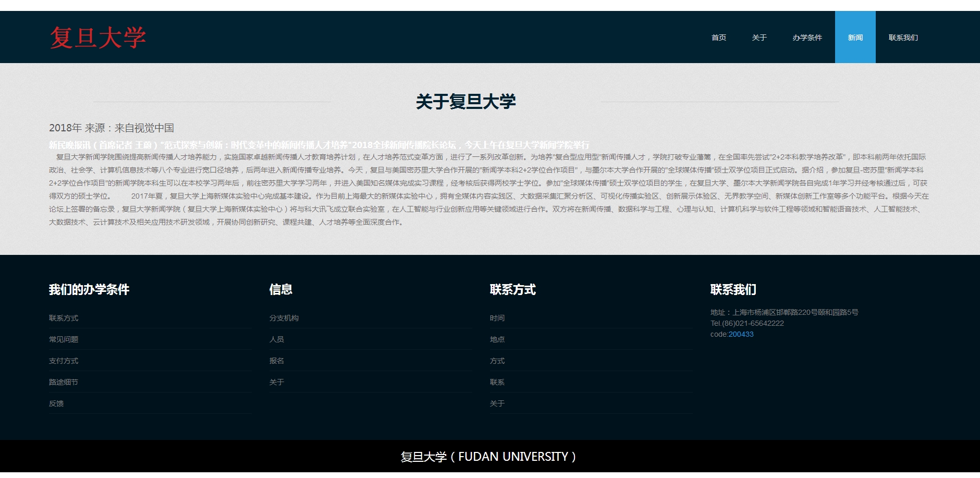The image size is (980, 478).
Task: Click the blue 200433 postal code link
Action: click(x=741, y=334)
